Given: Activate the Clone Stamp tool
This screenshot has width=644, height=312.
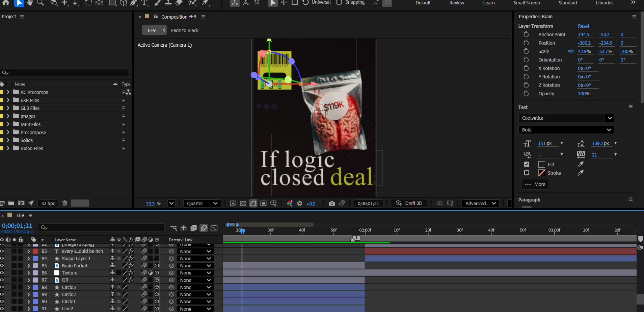Looking at the screenshot, I should pyautogui.click(x=168, y=3).
